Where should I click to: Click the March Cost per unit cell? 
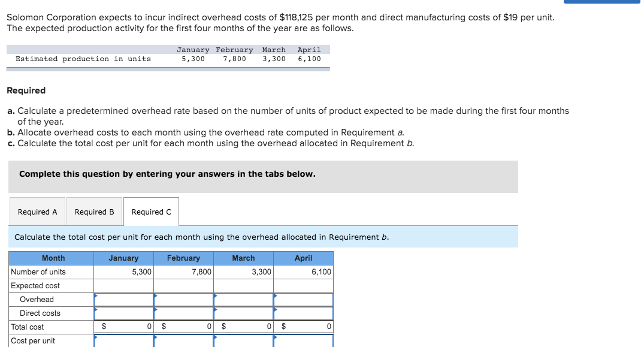244,341
